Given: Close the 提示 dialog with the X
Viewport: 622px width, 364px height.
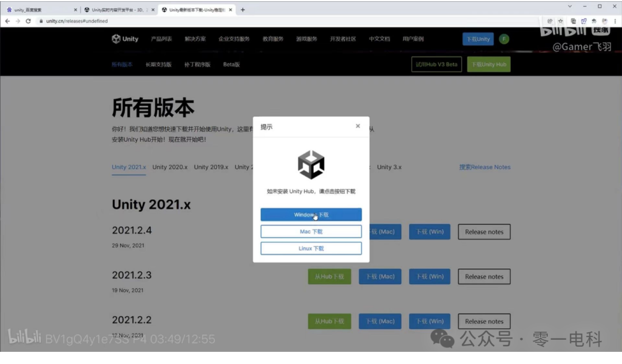Looking at the screenshot, I should tap(358, 126).
